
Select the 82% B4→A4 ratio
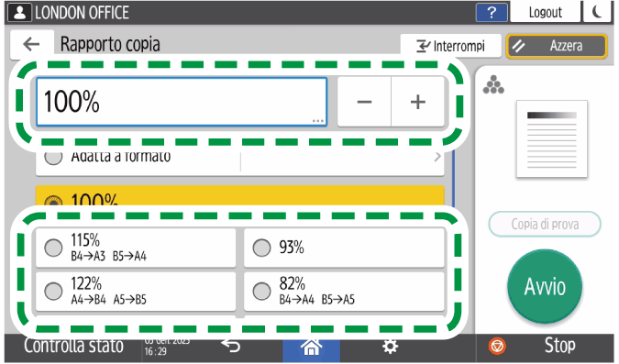[344, 292]
